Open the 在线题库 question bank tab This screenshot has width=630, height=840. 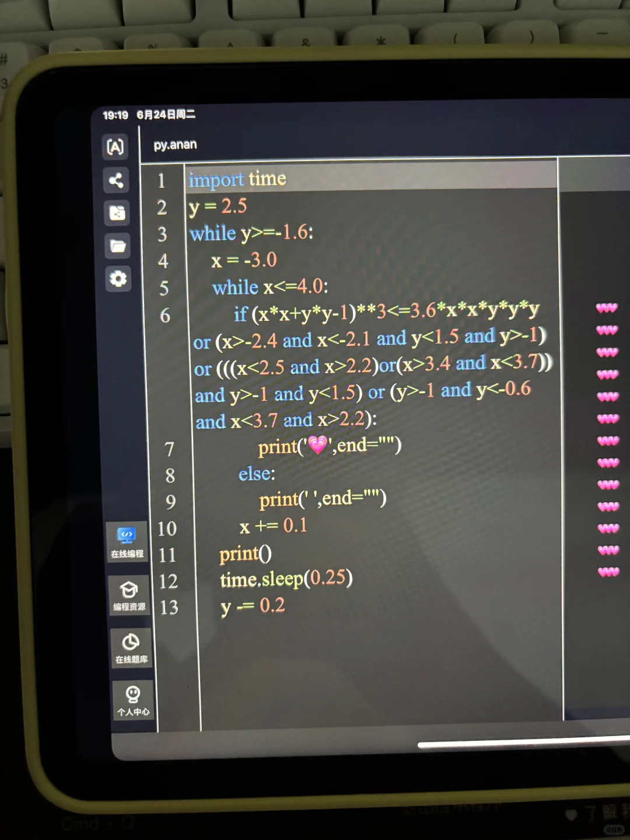[x=131, y=648]
